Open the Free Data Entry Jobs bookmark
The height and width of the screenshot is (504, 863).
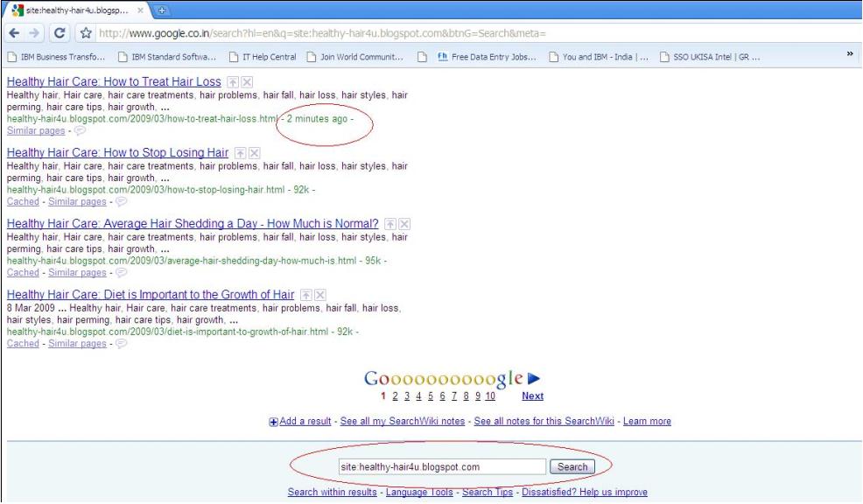click(487, 57)
